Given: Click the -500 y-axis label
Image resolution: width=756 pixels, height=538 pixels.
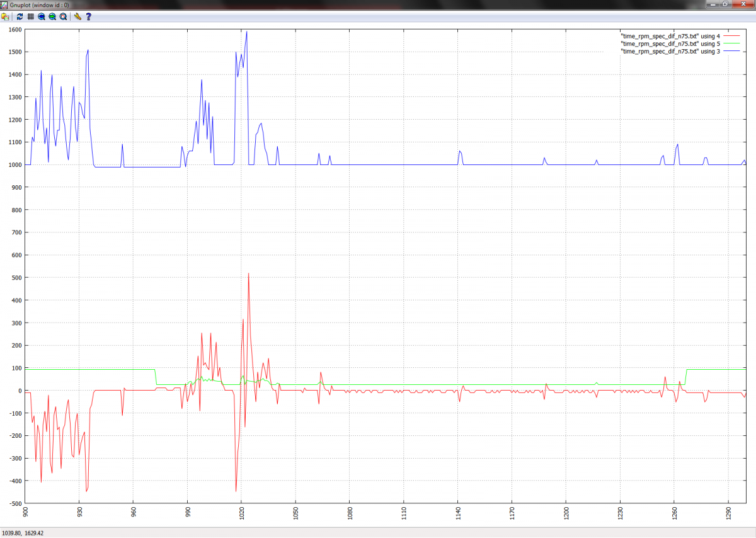Looking at the screenshot, I should [15, 504].
